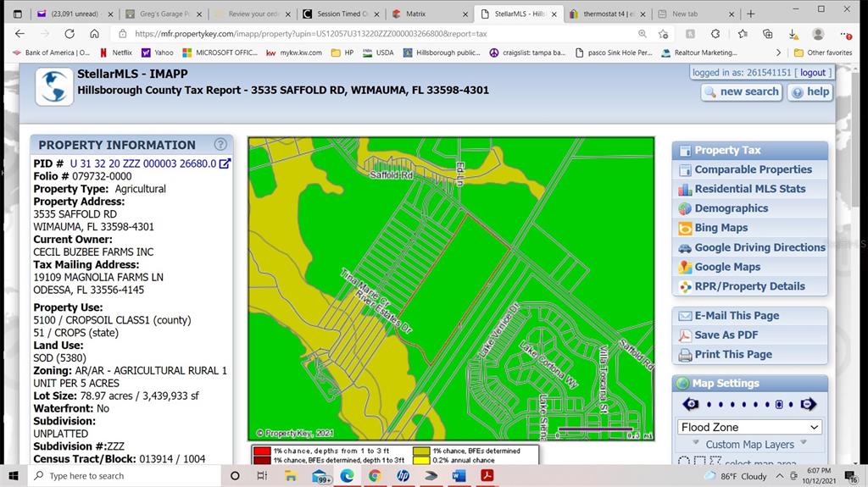Click the new search button
Screen dimensions: 868x487
click(x=741, y=91)
